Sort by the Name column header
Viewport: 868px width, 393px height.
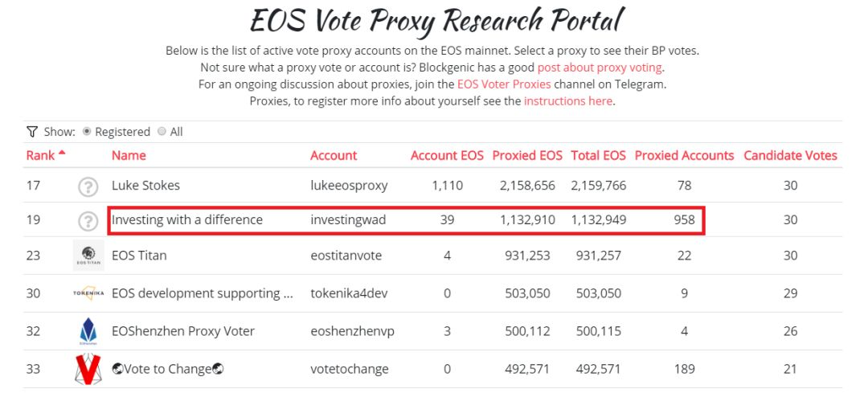click(129, 156)
